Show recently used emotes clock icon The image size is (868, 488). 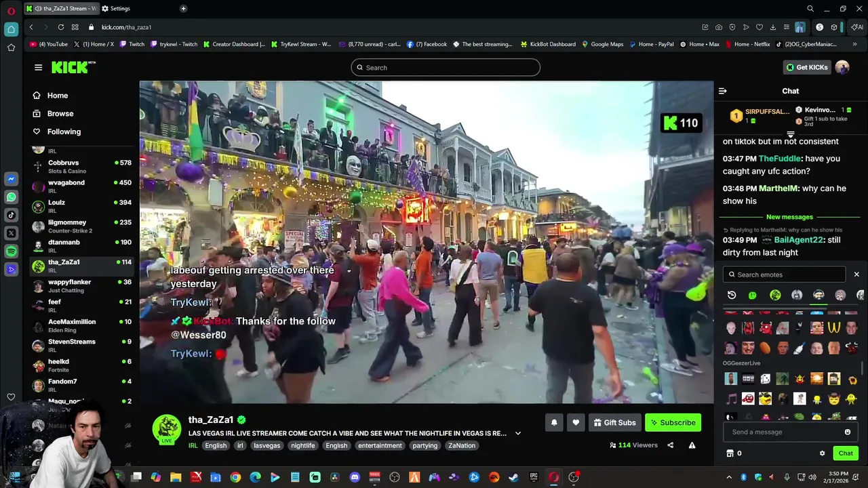point(732,295)
